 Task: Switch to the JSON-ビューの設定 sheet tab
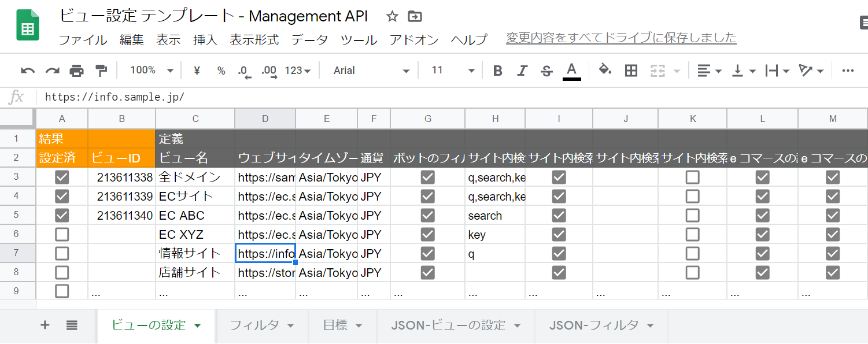click(x=456, y=325)
